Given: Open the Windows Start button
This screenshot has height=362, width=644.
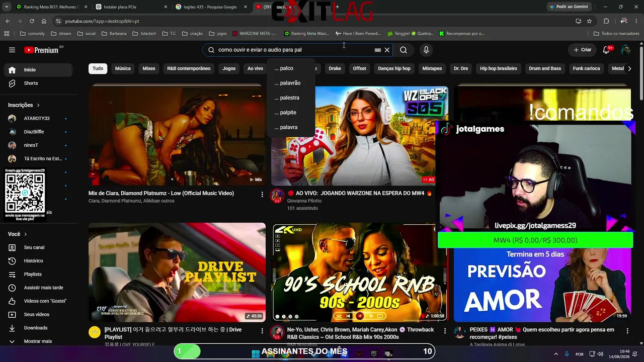Looking at the screenshot, I should click(x=256, y=353).
